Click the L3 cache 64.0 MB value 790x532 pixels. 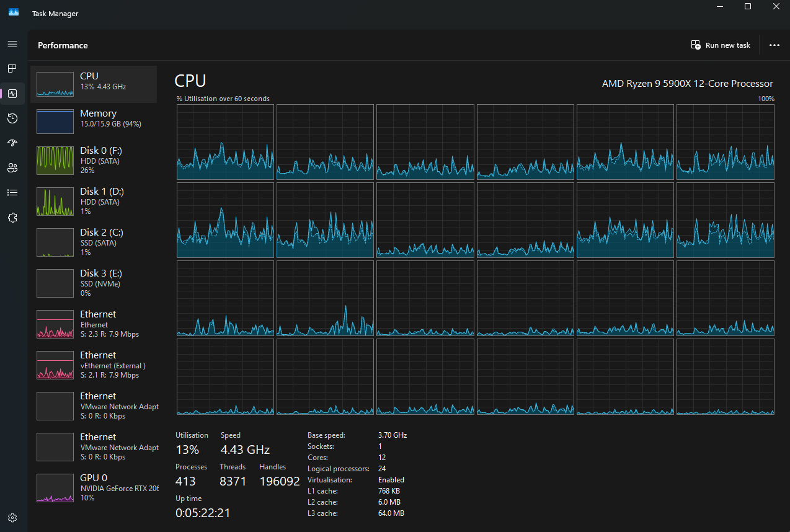391,513
